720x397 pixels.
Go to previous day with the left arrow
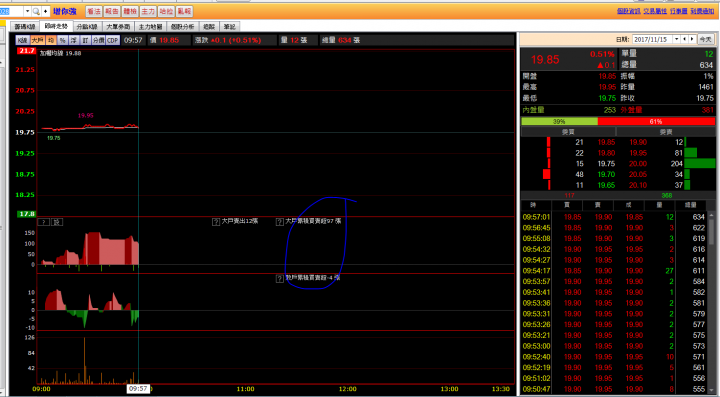[685, 39]
